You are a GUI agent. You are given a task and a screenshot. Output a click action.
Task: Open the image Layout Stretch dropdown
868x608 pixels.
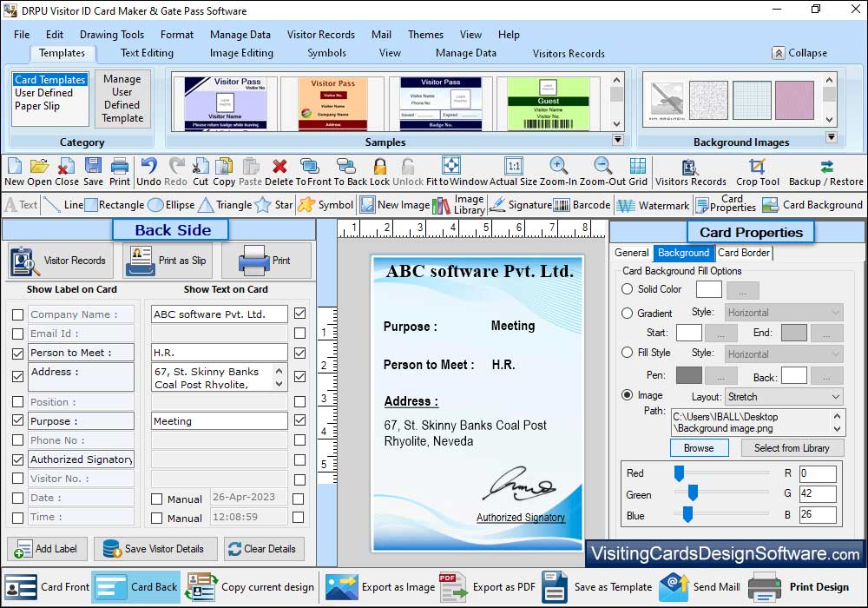click(x=784, y=396)
